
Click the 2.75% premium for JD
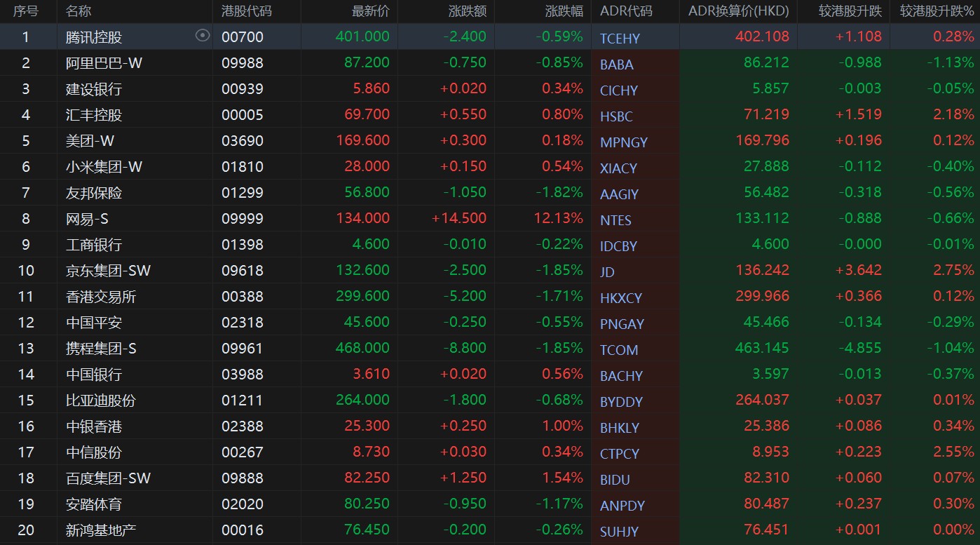(953, 270)
